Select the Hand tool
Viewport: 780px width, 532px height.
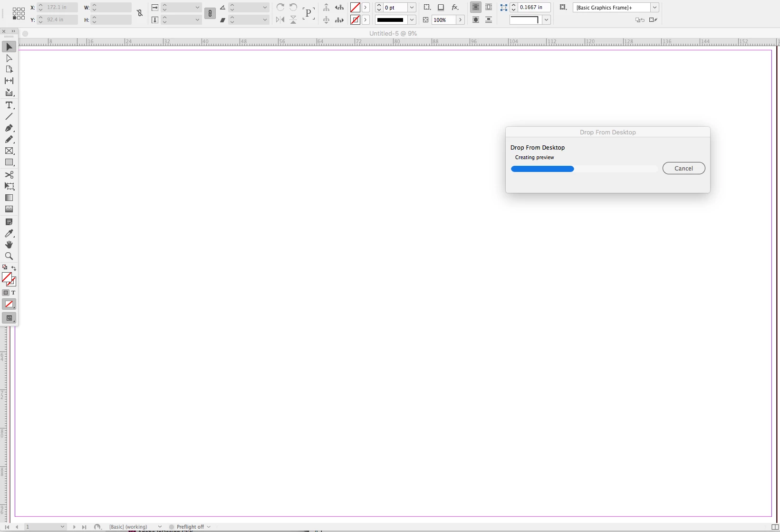click(9, 245)
